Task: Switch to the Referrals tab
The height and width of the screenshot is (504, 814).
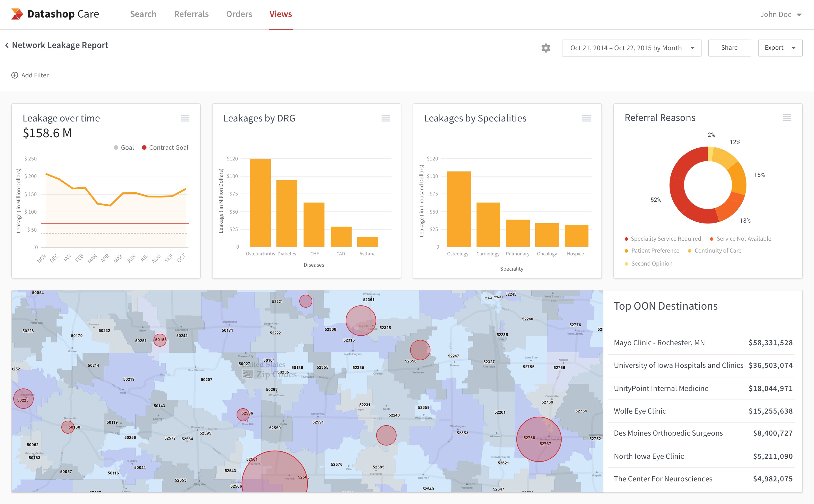Action: 191,14
